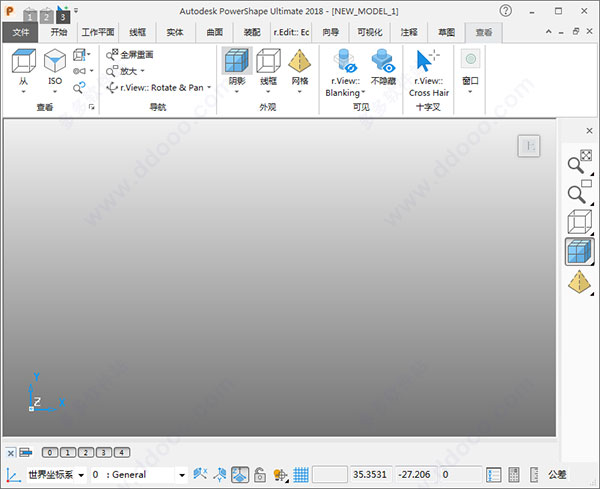Viewport: 600px width, 489px height.
Task: Expand the 放大 zoom dropdown arrow
Action: coord(142,71)
